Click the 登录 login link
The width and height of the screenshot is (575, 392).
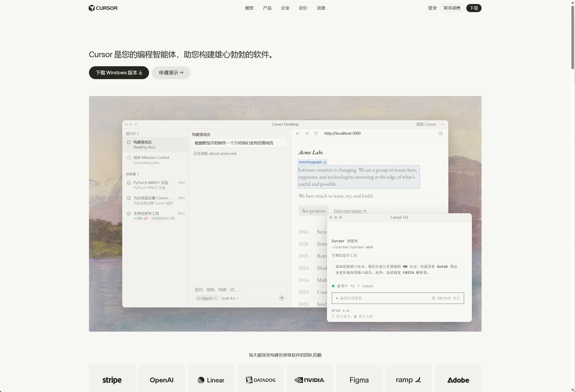[432, 8]
